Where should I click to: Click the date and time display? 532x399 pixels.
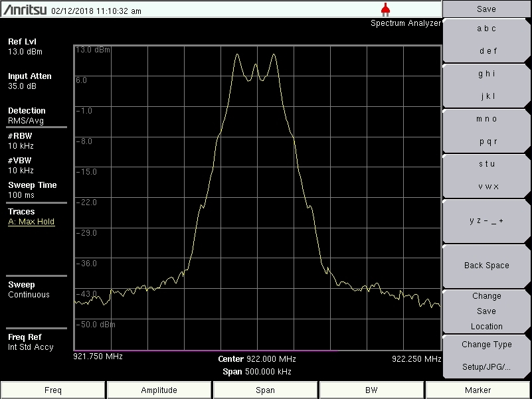[x=96, y=11]
